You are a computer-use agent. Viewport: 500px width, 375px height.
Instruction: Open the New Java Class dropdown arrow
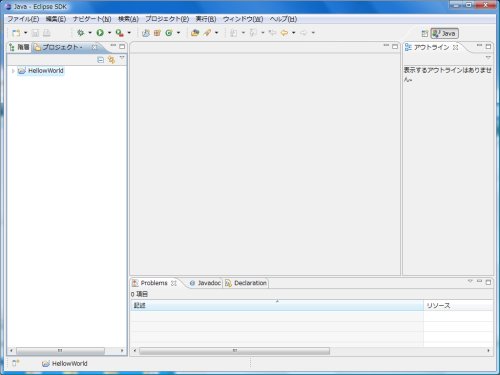point(178,33)
